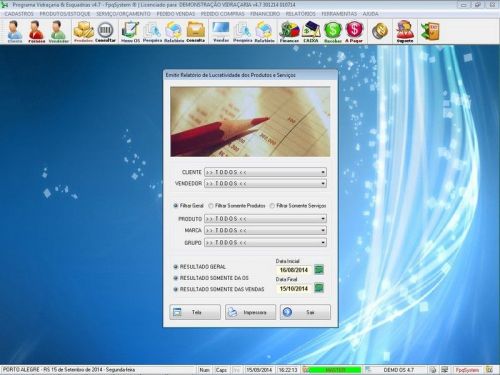Click the DEMO OS 4.7 status text
This screenshot has height=375, width=500.
coord(398,370)
